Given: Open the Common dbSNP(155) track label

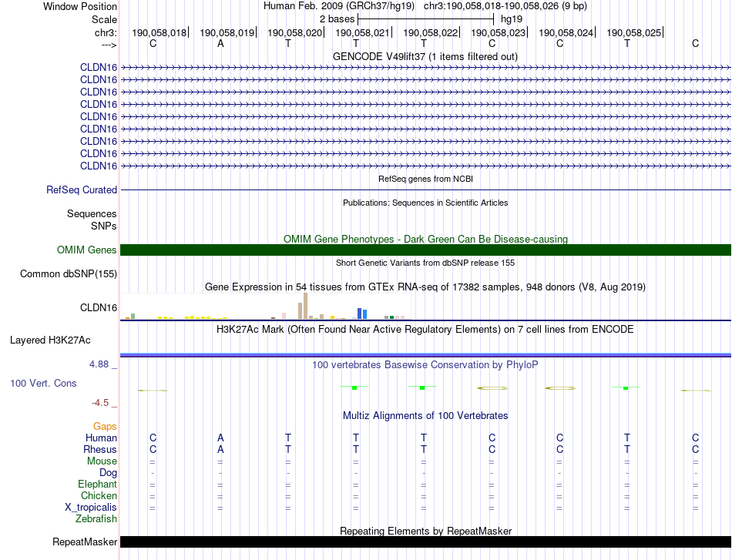Looking at the screenshot, I should [69, 273].
